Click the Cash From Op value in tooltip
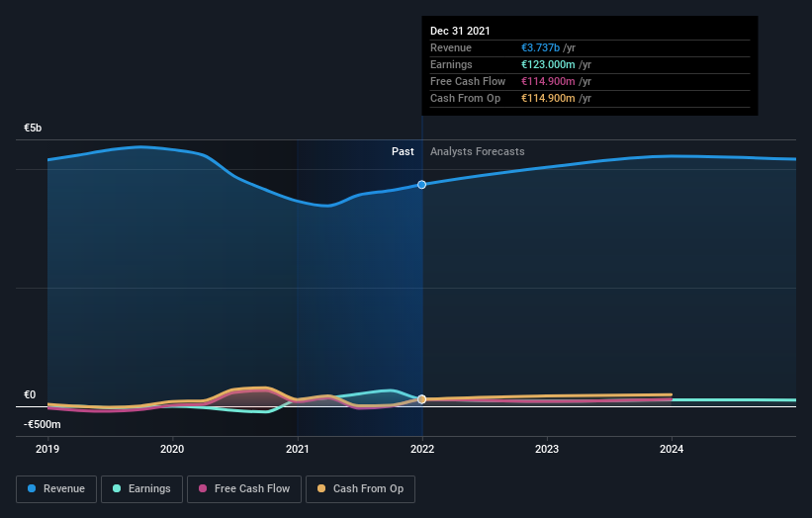Screen dimensions: 812x518 548,98
